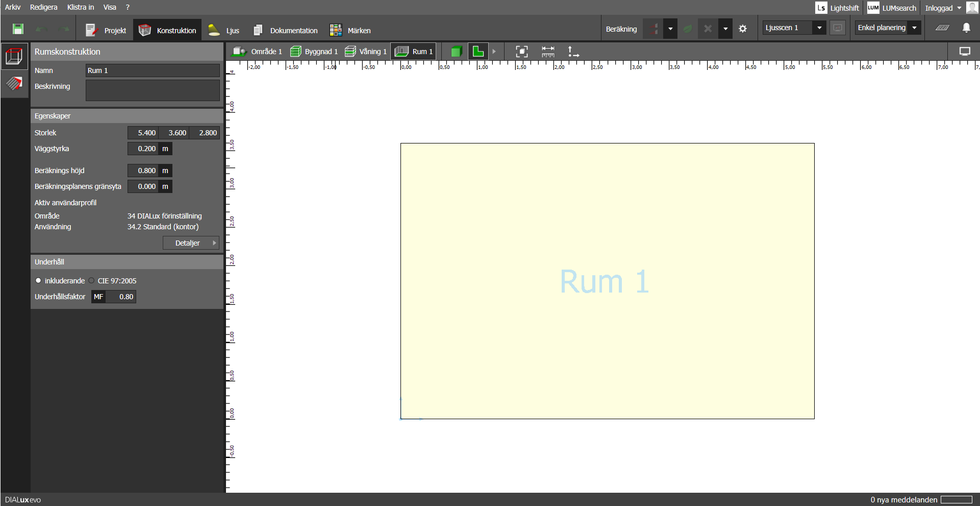Click the light scene monitor icon
The width and height of the screenshot is (980, 506).
click(838, 28)
